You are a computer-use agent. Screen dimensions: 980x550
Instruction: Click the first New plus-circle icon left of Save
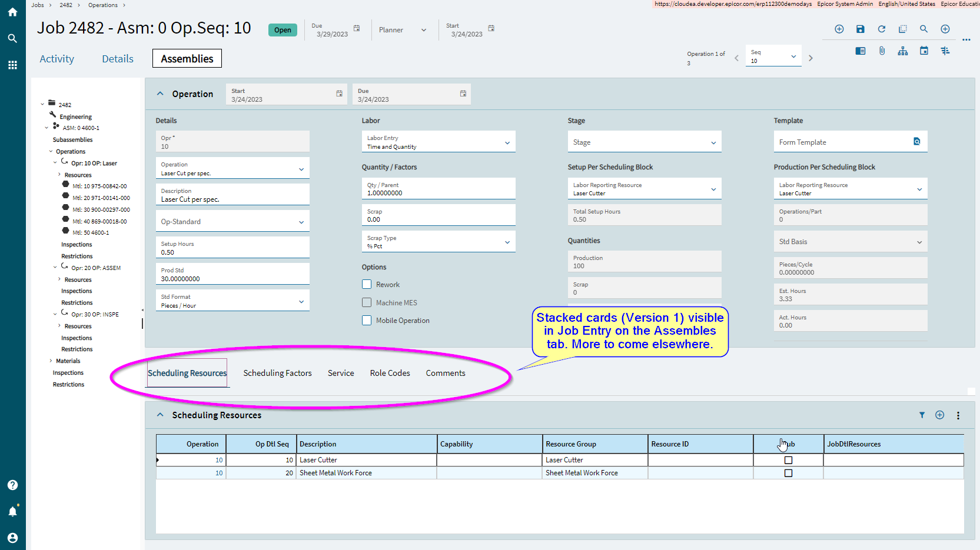coord(839,29)
